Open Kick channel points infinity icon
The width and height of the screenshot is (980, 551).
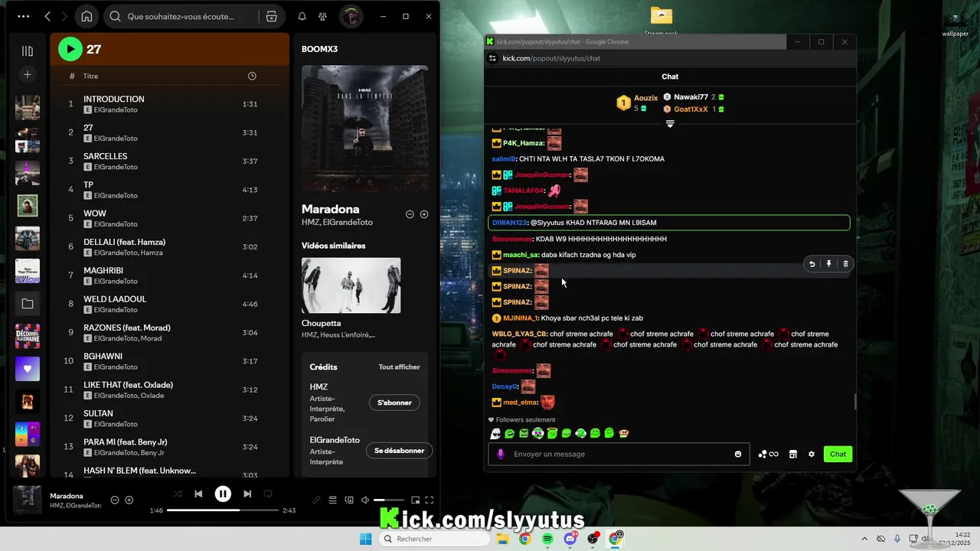769,455
